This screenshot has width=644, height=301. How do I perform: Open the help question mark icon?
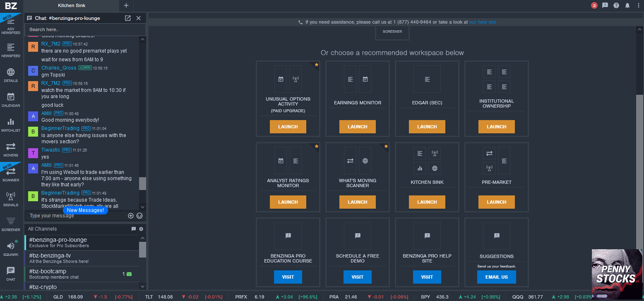[x=616, y=5]
